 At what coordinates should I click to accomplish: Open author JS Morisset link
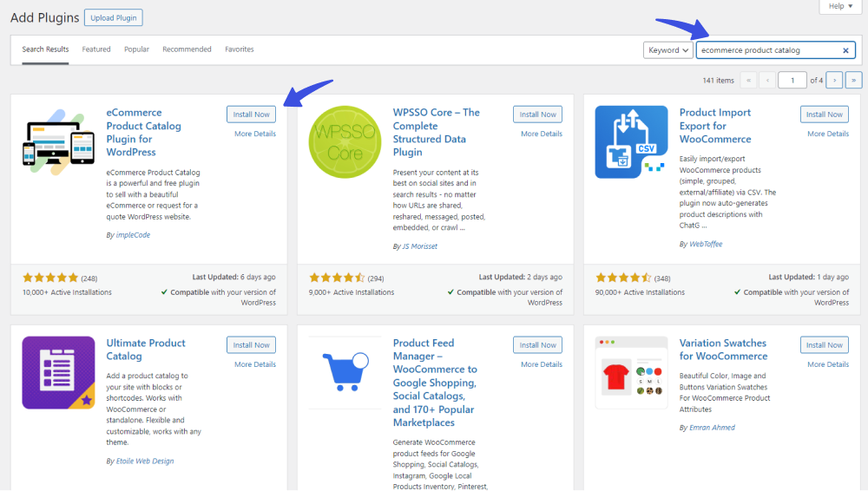pyautogui.click(x=419, y=245)
